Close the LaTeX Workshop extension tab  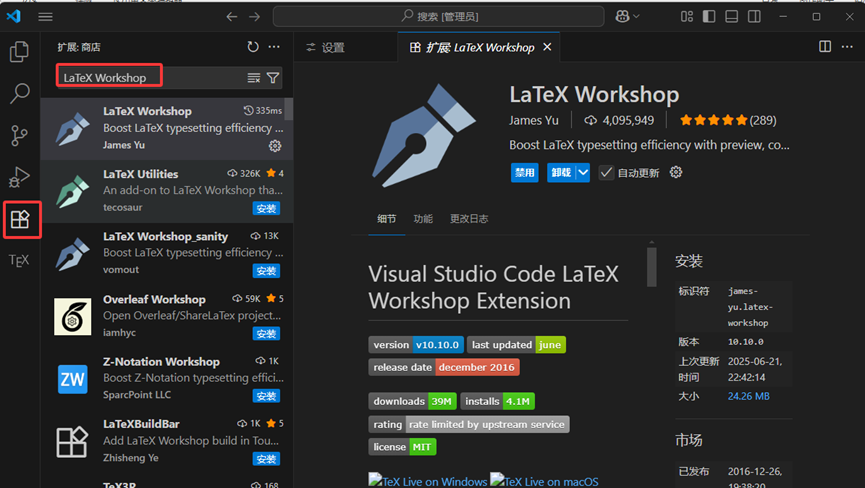click(x=547, y=47)
